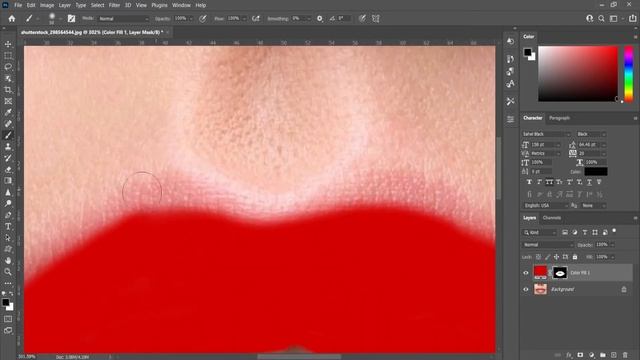Screen dimensions: 640x360
Task: Select the Horizontal Type tool
Action: point(8,227)
